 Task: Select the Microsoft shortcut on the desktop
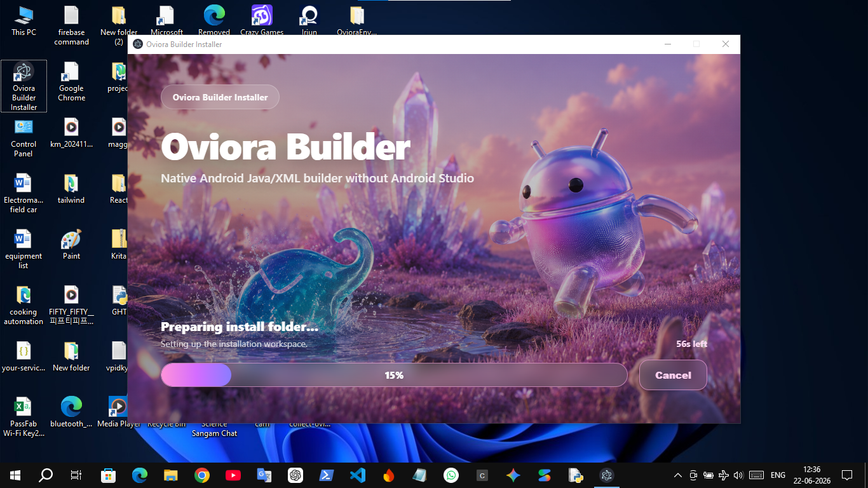pyautogui.click(x=166, y=21)
